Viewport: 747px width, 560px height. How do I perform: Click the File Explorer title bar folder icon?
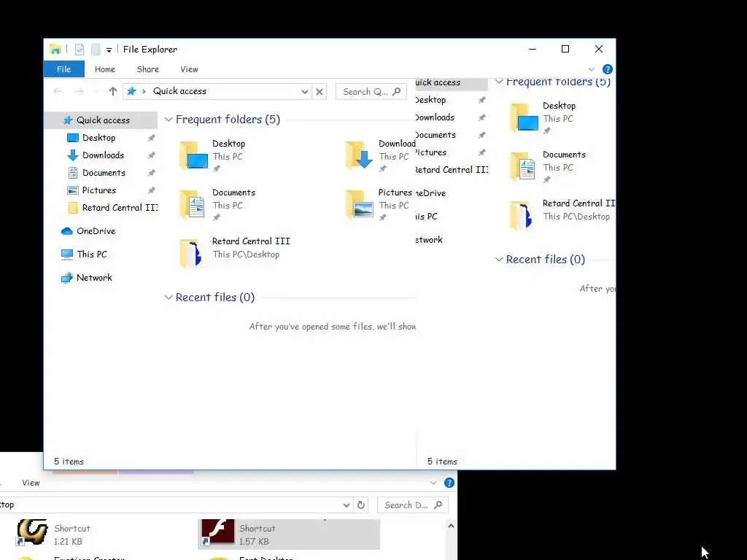[55, 49]
